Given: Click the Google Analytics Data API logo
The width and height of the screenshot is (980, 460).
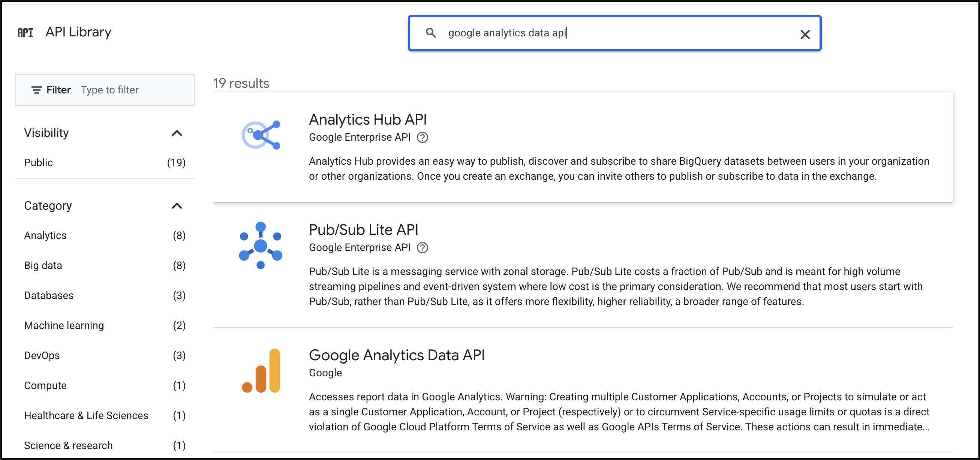Looking at the screenshot, I should (x=261, y=370).
